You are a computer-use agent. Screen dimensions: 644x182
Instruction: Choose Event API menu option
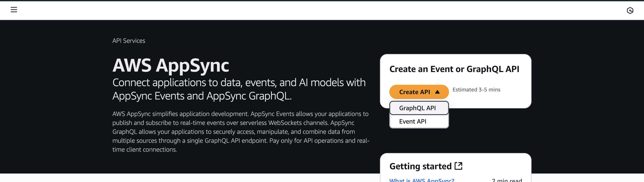coord(419,121)
